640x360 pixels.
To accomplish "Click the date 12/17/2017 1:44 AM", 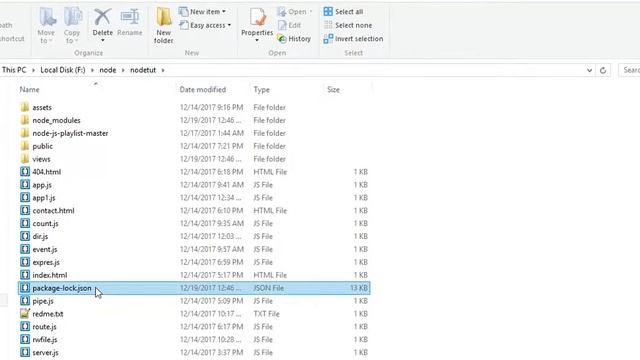I will (212, 133).
